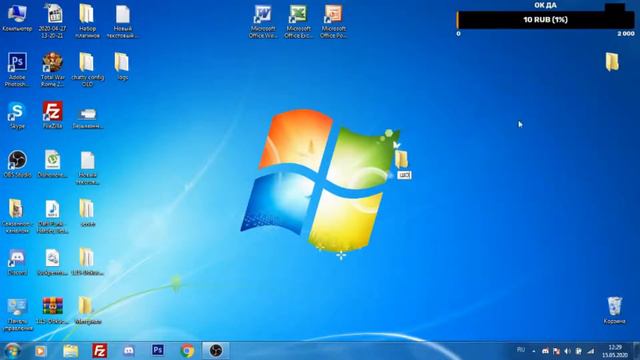Select the unlabeled folder under the donation bar
Screen dimensions: 640x360
[612, 62]
